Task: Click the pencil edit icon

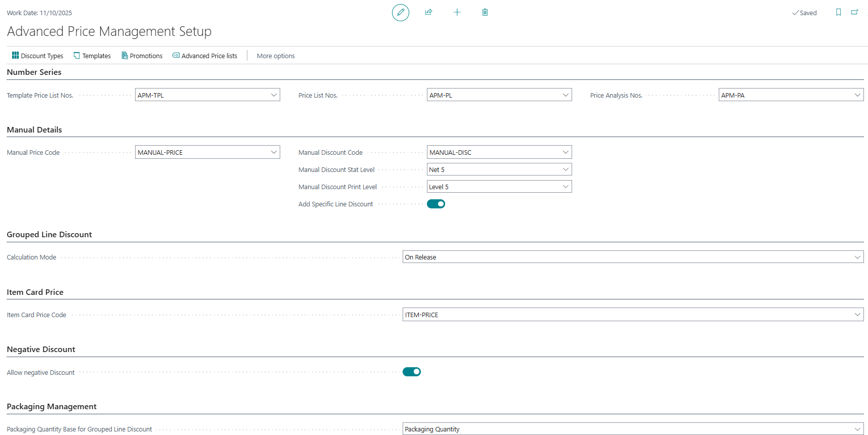Action: point(400,12)
